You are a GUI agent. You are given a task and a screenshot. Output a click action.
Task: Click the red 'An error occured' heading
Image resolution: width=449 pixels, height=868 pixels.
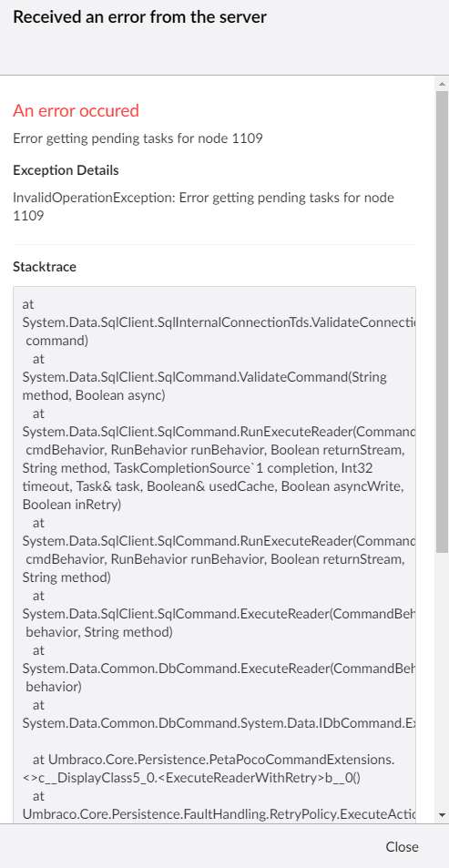tap(76, 111)
